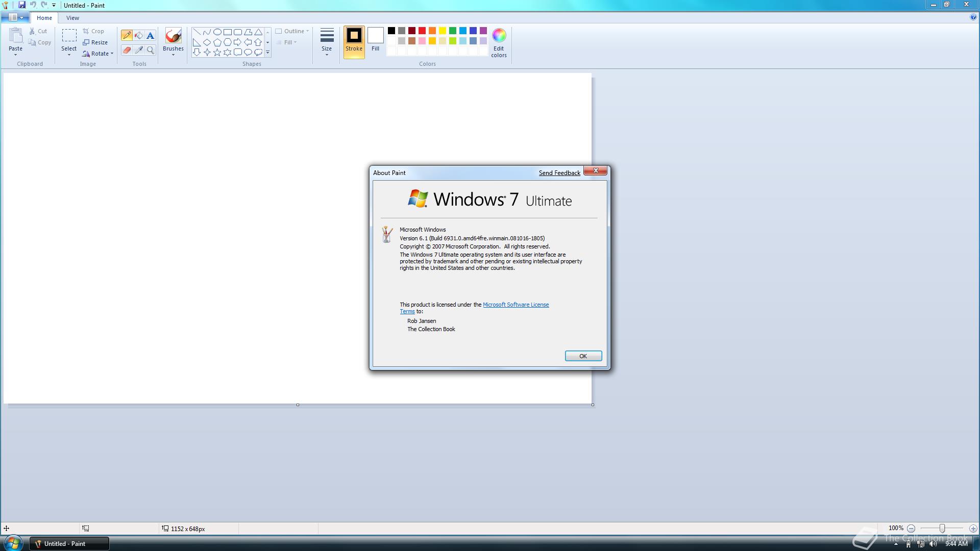Open the Size line thickness dropdown
Screen dimensions: 980x551
pyautogui.click(x=327, y=42)
